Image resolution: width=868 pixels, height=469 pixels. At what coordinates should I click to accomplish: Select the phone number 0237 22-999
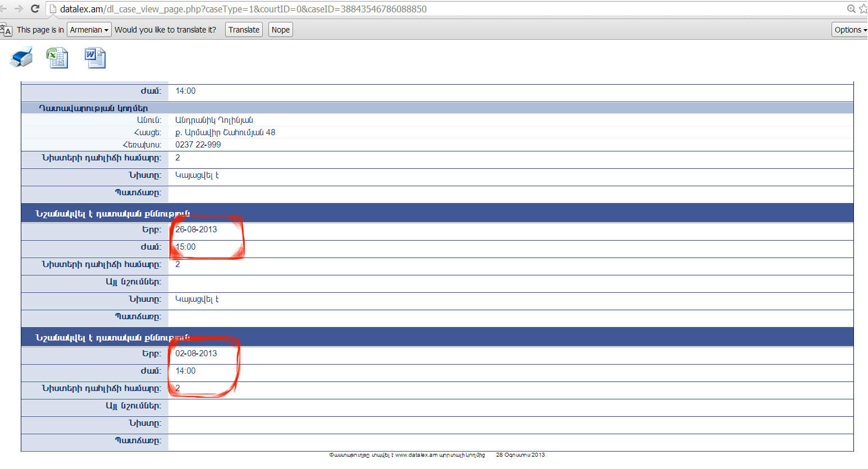pyautogui.click(x=198, y=145)
